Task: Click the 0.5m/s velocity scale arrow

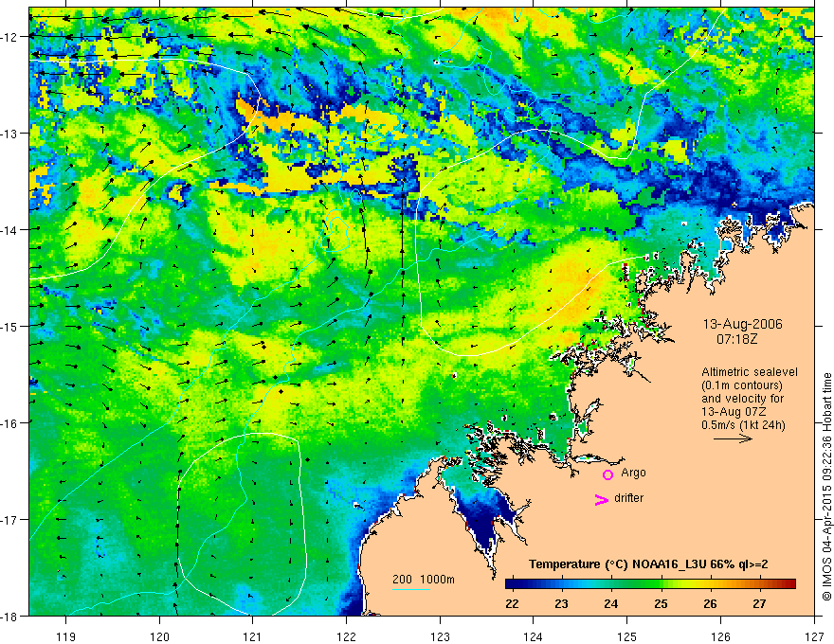Action: 733,438
